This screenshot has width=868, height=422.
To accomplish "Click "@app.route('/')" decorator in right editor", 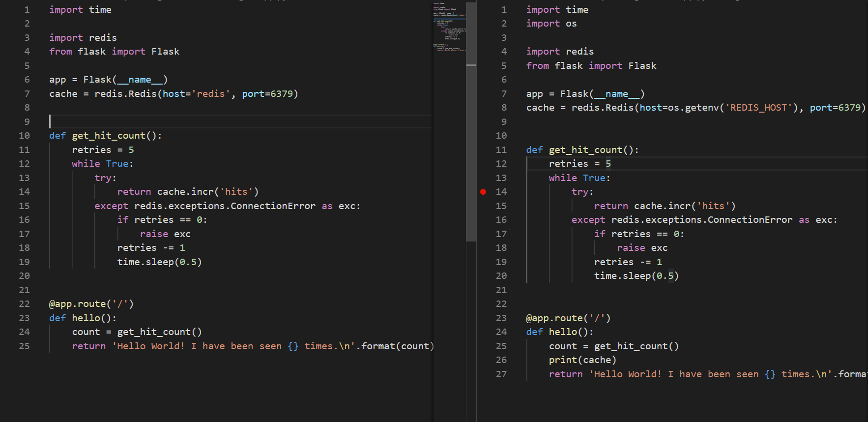I will pos(569,318).
